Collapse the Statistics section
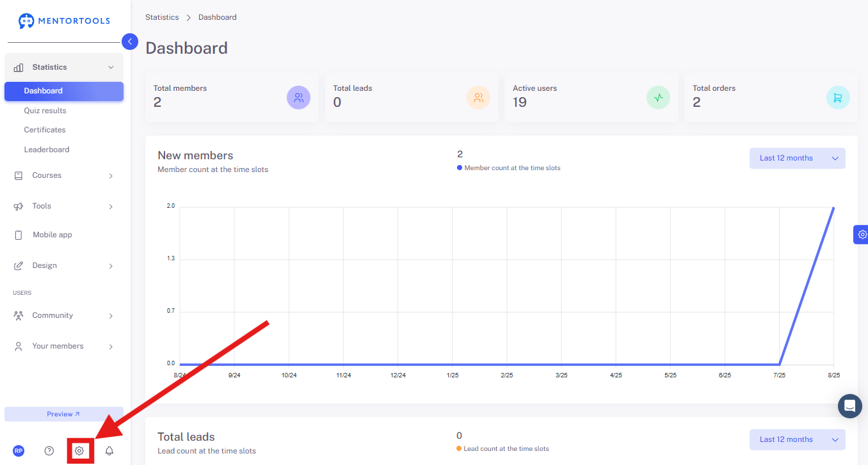Screen dimensions: 868x465 point(64,67)
